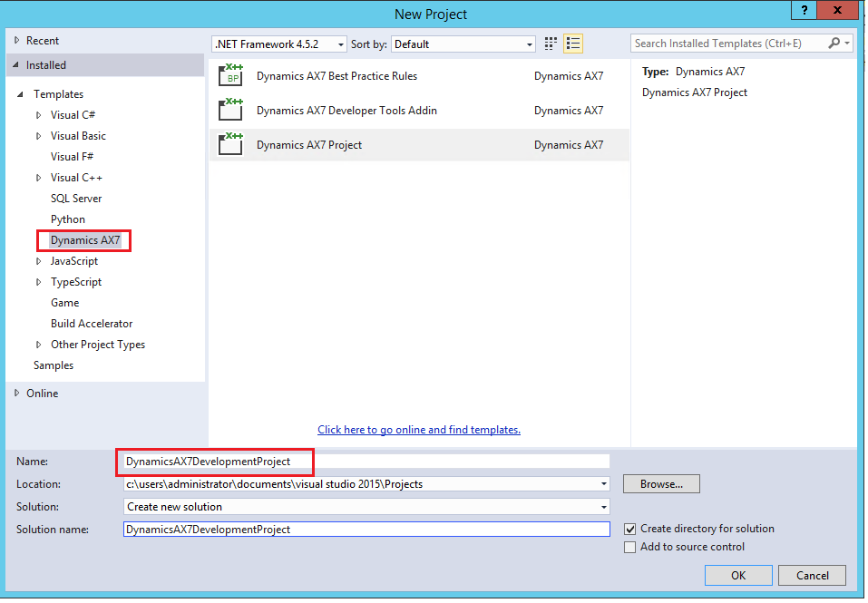Click the Developer Tools Addin template icon
The height and width of the screenshot is (603, 868).
coord(231,111)
